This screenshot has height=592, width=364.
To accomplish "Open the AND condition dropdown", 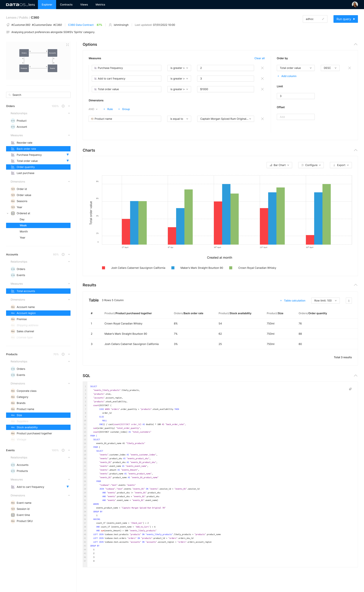I will pos(93,109).
